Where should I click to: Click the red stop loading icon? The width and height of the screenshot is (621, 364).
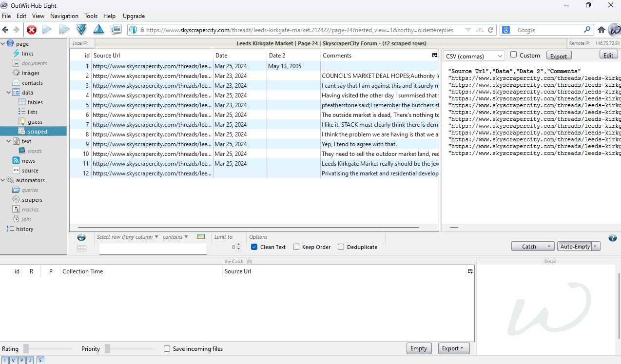tap(32, 30)
